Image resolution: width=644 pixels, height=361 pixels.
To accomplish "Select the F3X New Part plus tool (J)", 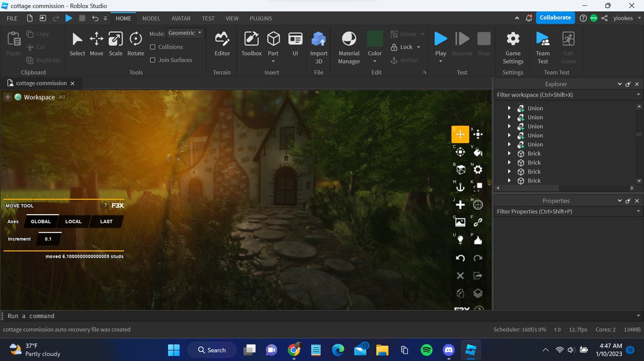I will 460,205.
